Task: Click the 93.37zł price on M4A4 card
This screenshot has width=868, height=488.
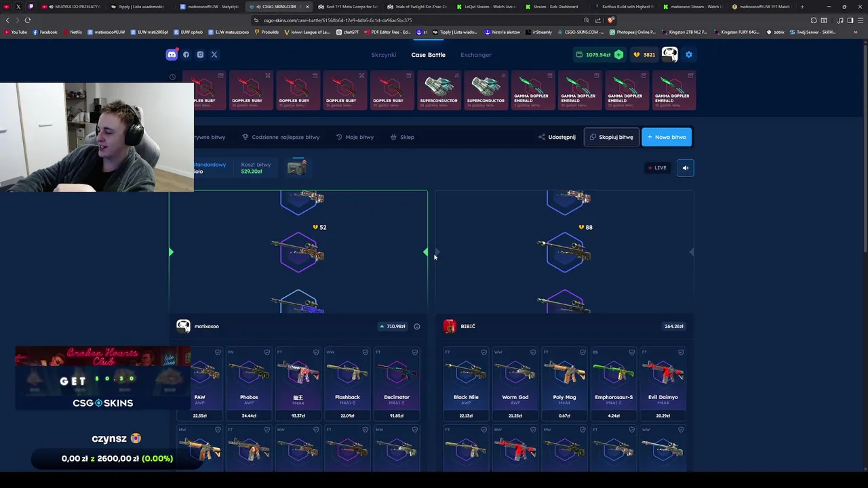Action: click(298, 415)
